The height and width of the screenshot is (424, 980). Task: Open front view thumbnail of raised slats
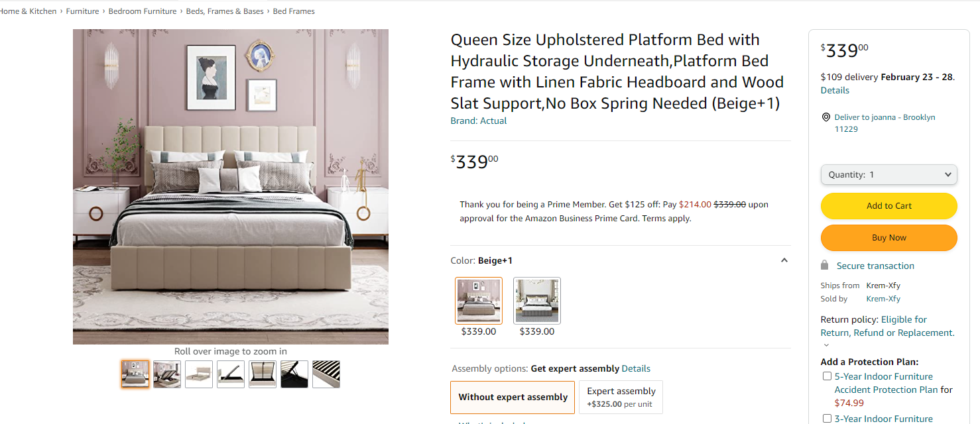pyautogui.click(x=263, y=374)
